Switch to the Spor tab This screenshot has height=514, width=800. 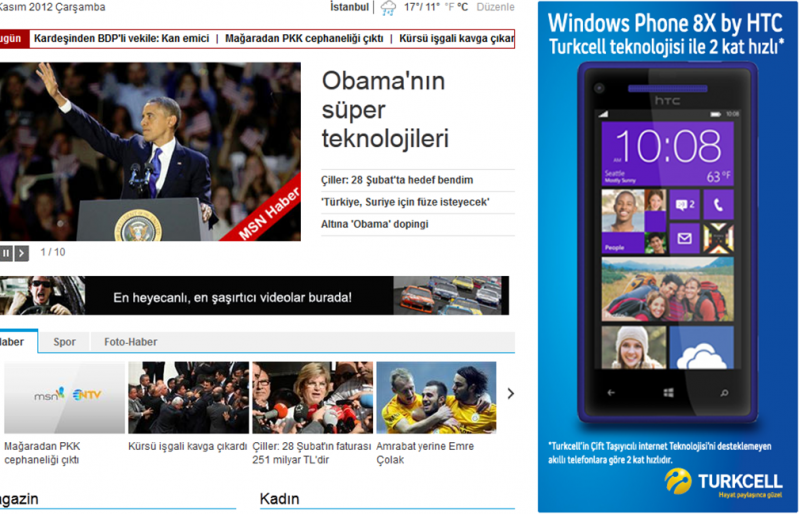tap(64, 342)
